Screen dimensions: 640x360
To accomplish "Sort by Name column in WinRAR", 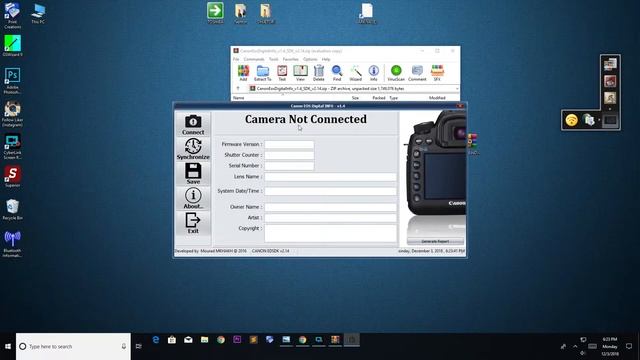I will coord(239,98).
